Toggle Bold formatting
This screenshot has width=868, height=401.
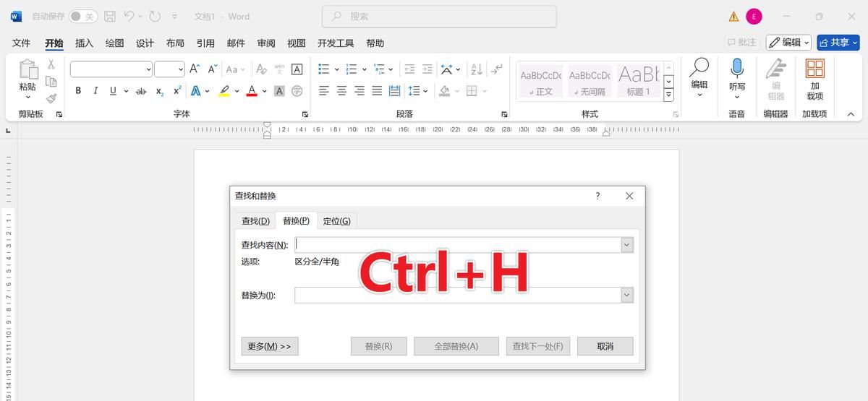78,91
